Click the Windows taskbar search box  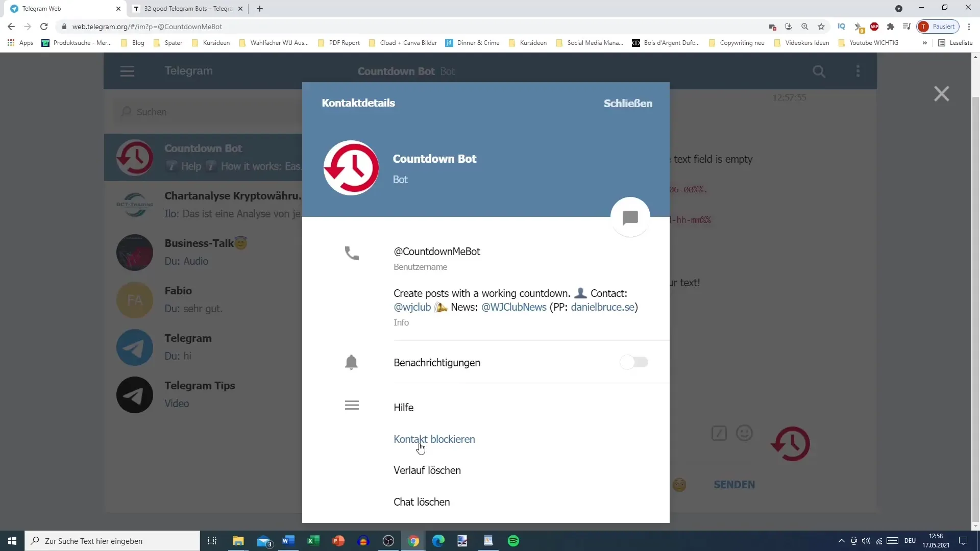point(112,541)
